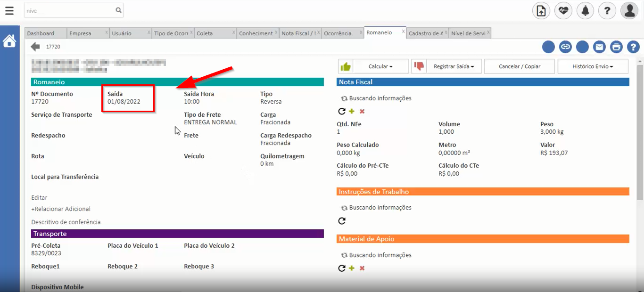Refresh the Instruções de Trabalho section
The height and width of the screenshot is (292, 644).
coord(342,220)
